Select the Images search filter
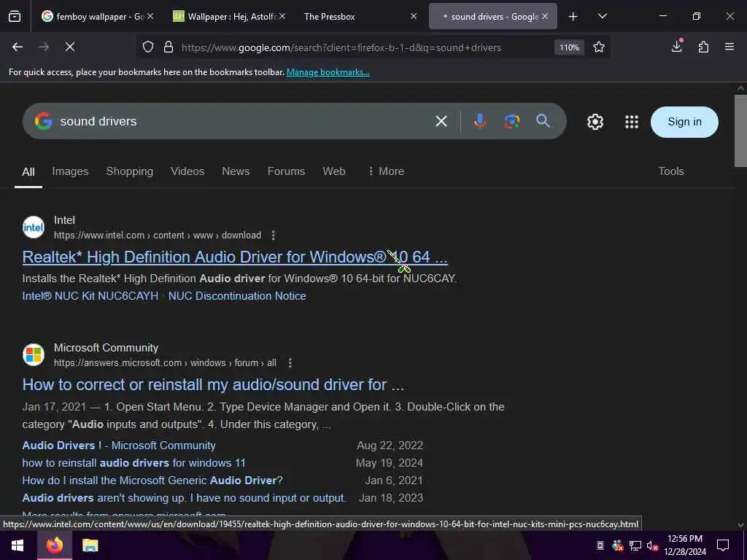Image resolution: width=747 pixels, height=560 pixels. click(70, 171)
